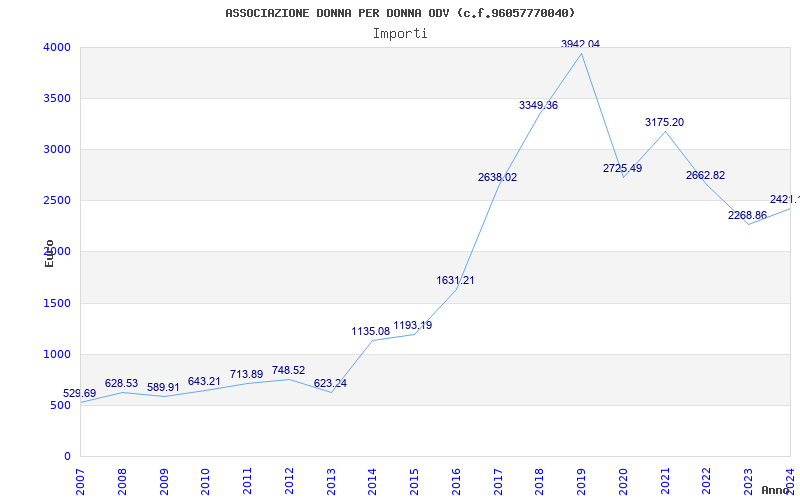Select the 2008 x-axis year label
Viewport: 800px width, 500px height.
[122, 482]
